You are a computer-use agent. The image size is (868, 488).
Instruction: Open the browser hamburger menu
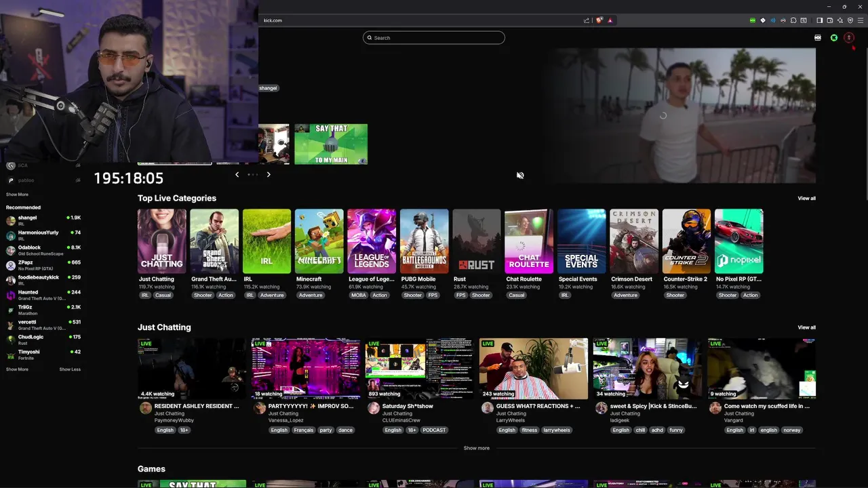[861, 20]
